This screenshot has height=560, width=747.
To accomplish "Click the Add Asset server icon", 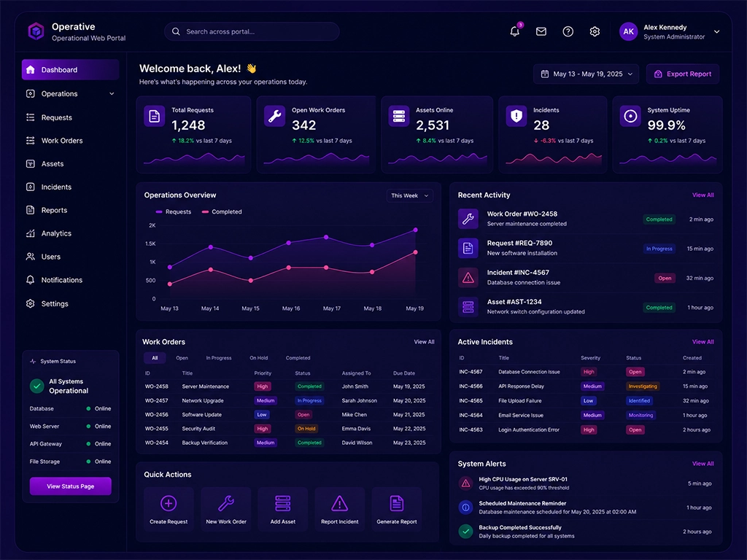I will [x=283, y=503].
